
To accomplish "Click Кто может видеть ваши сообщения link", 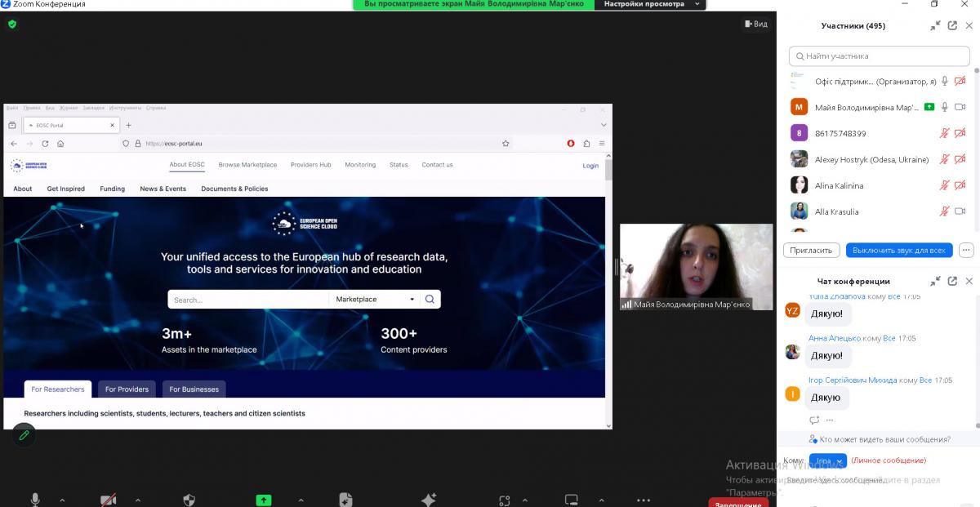I will click(884, 439).
